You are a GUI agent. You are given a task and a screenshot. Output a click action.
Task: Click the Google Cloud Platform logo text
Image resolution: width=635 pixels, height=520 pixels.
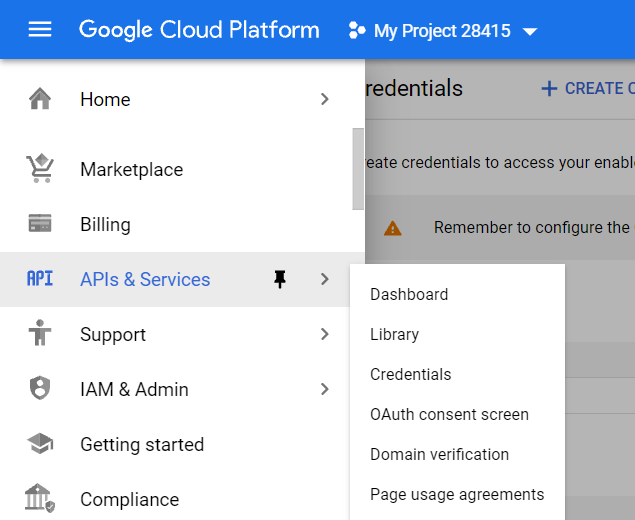point(199,30)
